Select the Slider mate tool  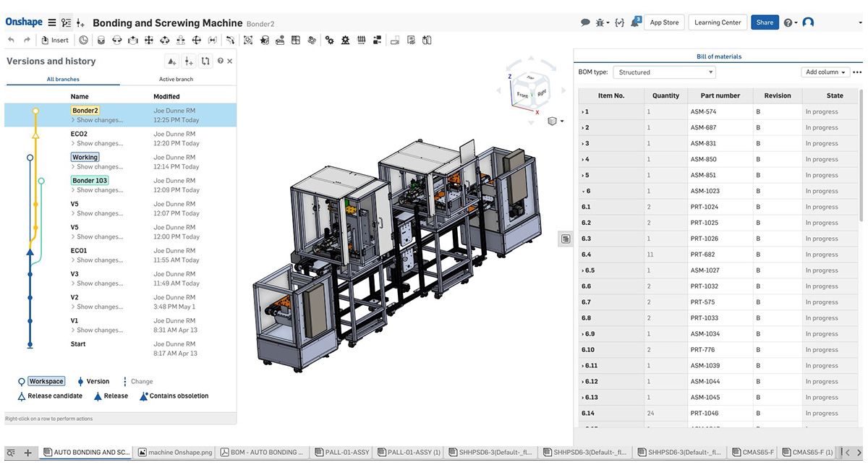[x=133, y=40]
